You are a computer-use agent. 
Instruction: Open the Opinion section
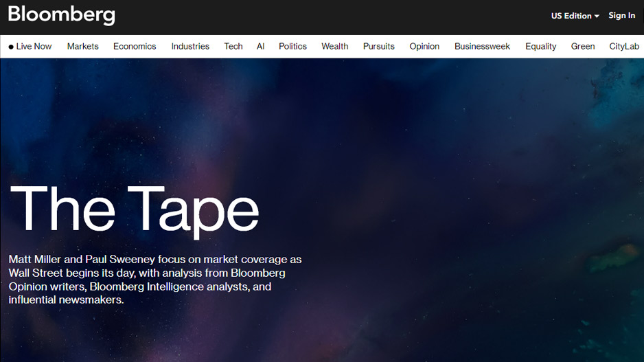tap(424, 47)
